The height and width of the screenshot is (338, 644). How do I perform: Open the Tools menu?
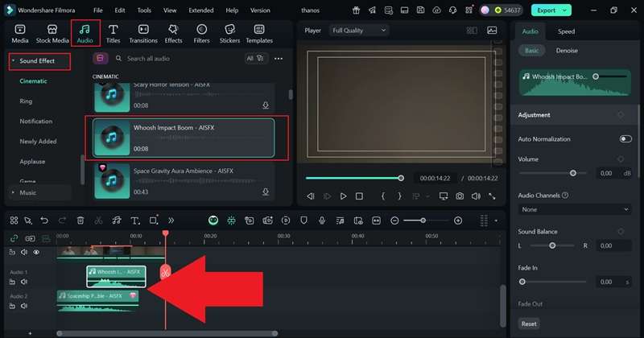tap(144, 10)
